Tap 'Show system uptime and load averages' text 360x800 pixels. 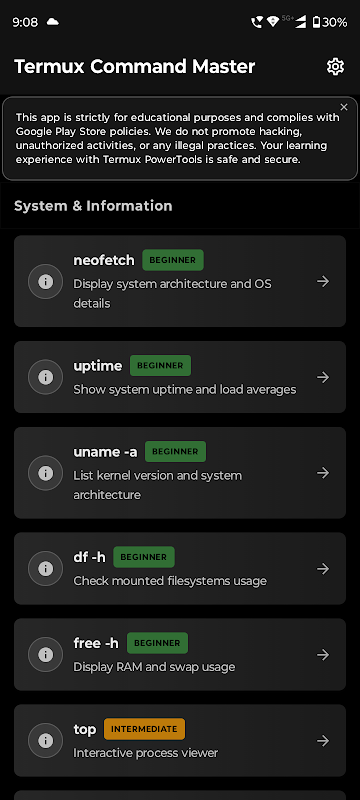point(185,389)
